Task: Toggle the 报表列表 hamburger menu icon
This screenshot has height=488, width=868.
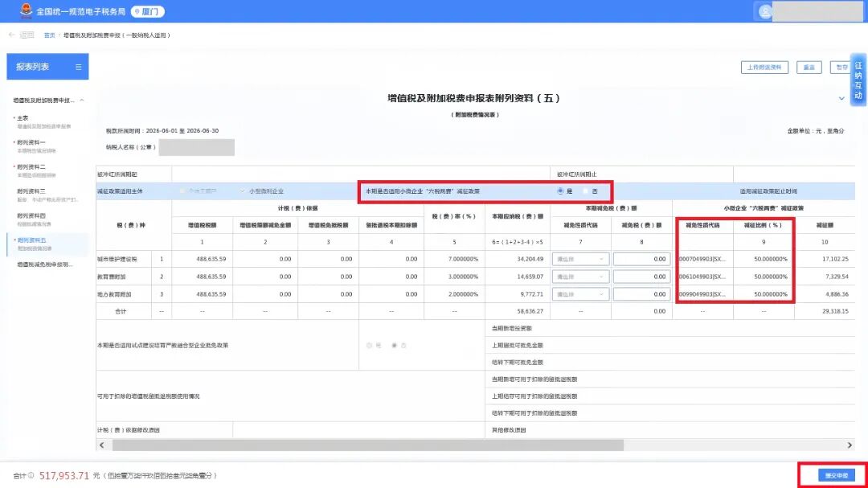Action: click(78, 67)
